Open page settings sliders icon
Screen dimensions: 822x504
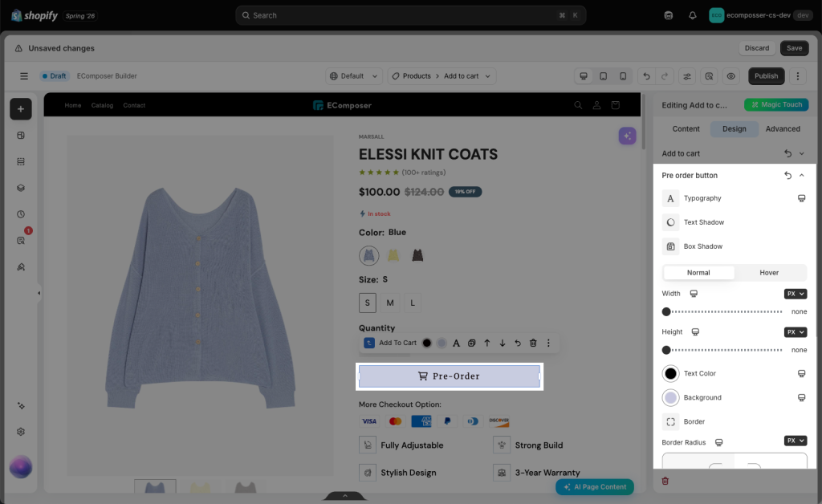tap(687, 76)
